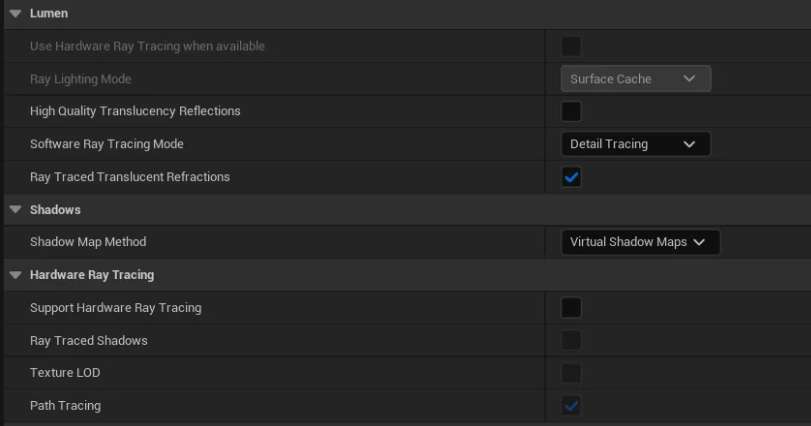Click the Hardware Ray Tracing header label

92,275
